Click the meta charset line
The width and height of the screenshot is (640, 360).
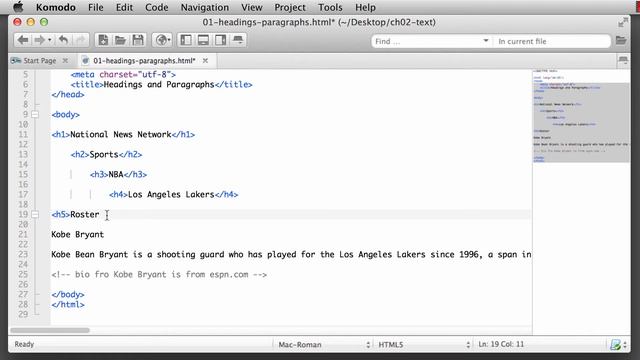click(123, 74)
